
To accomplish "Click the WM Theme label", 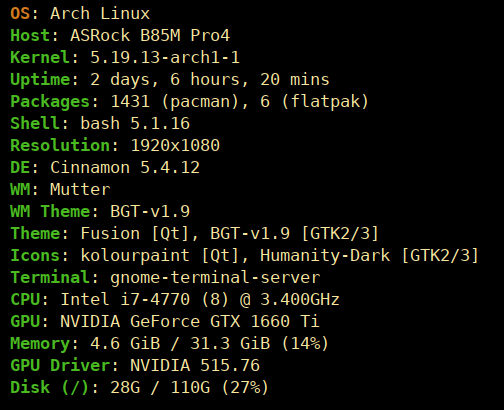I will (50, 211).
